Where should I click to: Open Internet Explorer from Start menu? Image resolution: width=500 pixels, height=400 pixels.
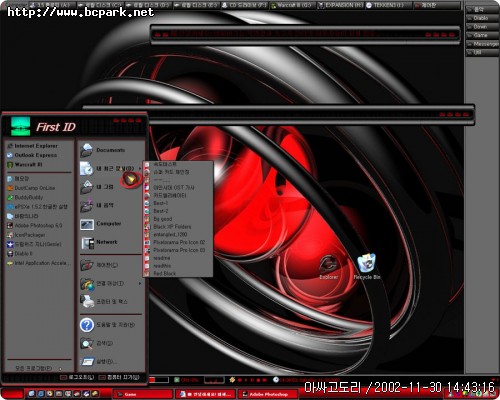pos(32,146)
